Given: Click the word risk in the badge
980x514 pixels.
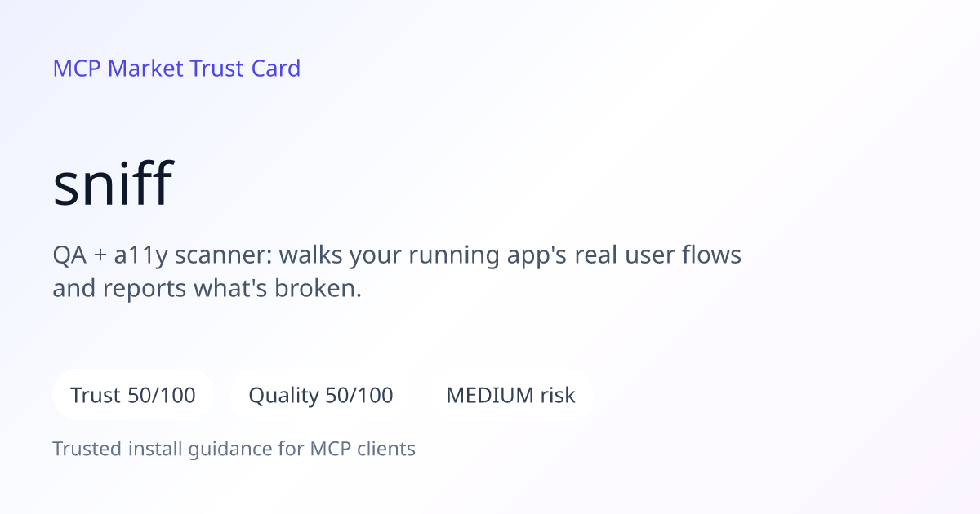Looking at the screenshot, I should click(558, 396).
